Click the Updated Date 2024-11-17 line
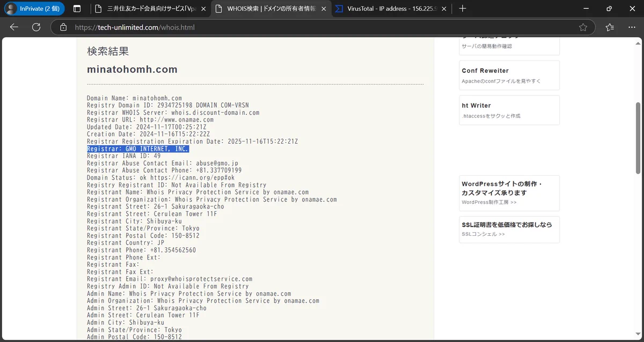 tap(147, 127)
